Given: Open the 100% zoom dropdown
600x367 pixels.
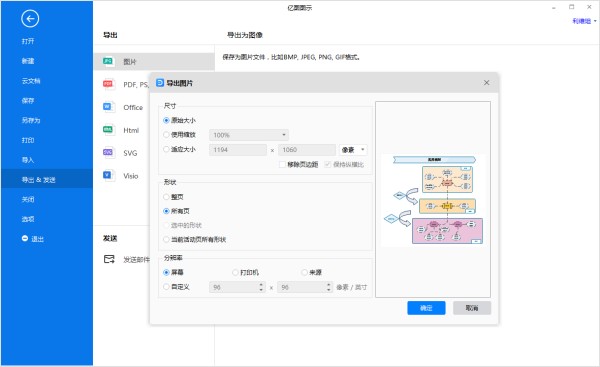Looking at the screenshot, I should point(249,135).
